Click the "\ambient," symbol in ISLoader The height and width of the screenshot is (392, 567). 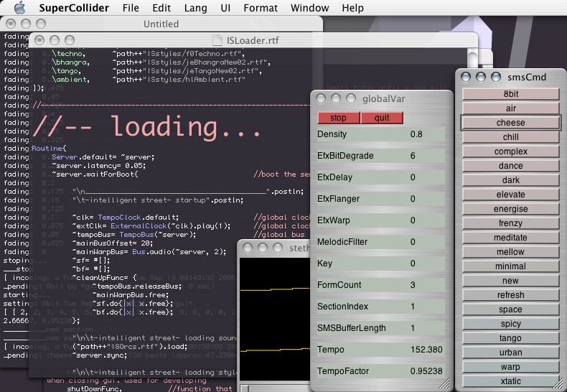tap(71, 80)
